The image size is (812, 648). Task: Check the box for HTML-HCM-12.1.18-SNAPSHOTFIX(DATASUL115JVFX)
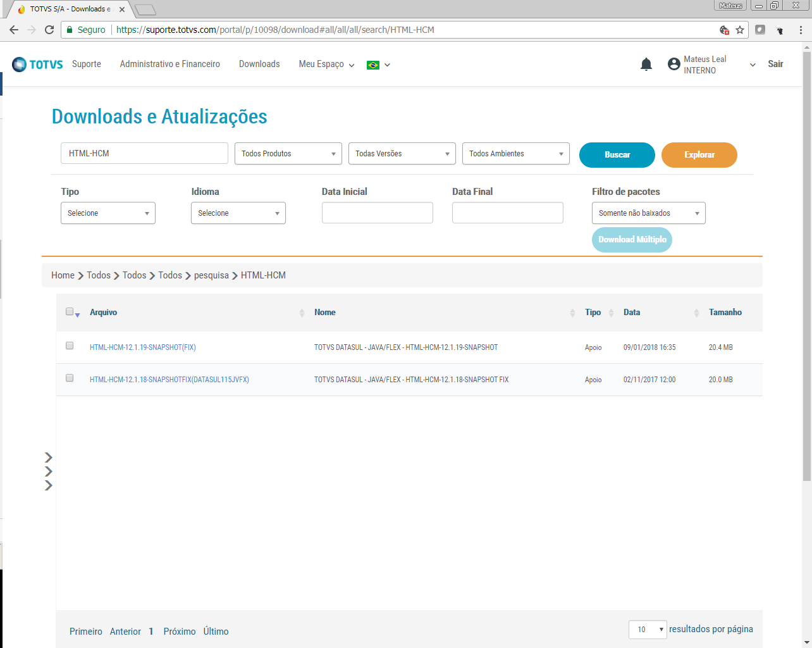coord(70,378)
